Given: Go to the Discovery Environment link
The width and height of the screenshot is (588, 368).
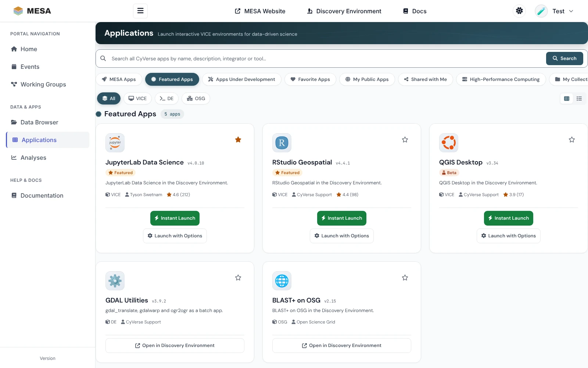Looking at the screenshot, I should click(x=344, y=11).
